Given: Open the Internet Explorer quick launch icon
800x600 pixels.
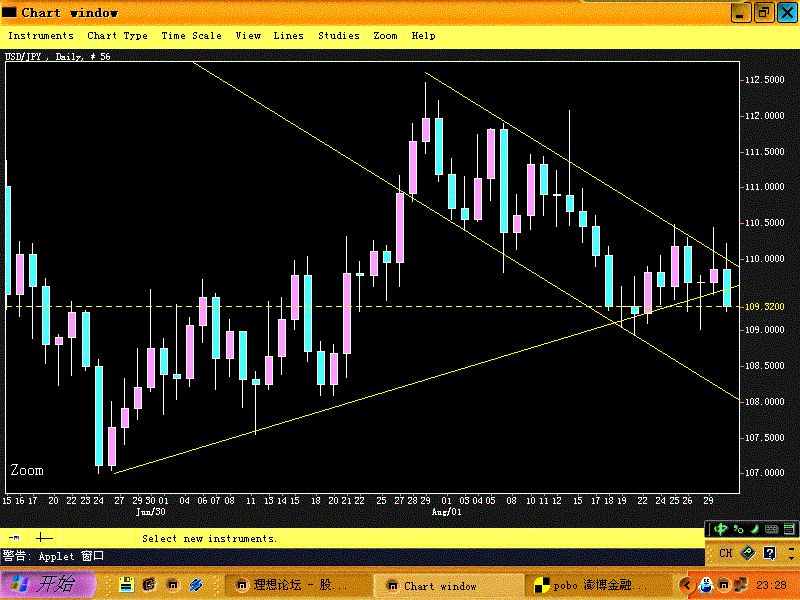Looking at the screenshot, I should point(149,585).
